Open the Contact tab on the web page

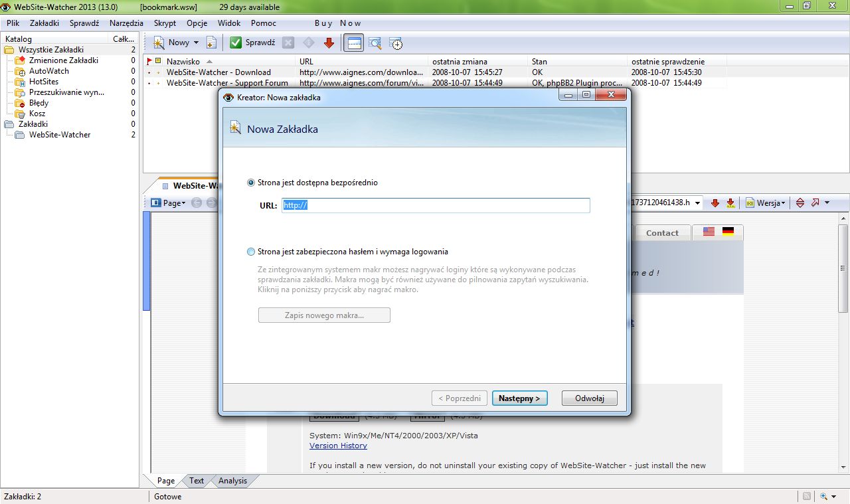[x=662, y=233]
